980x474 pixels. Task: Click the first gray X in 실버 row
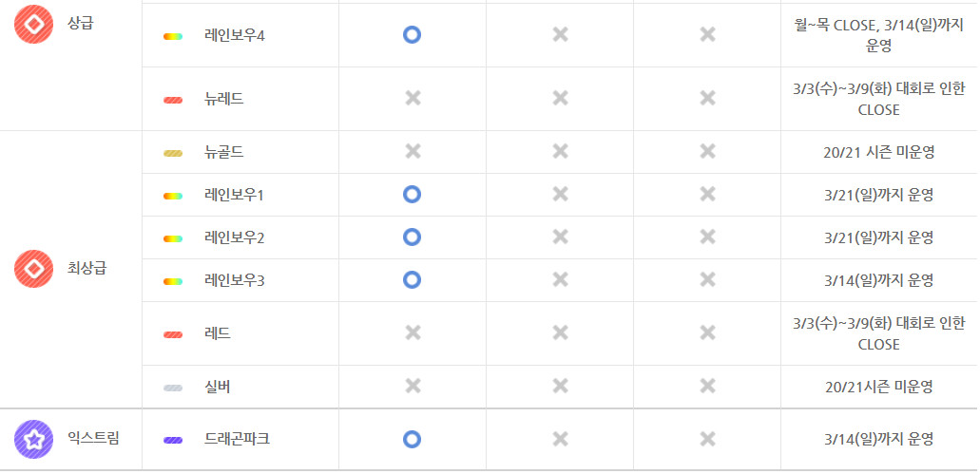tap(413, 387)
